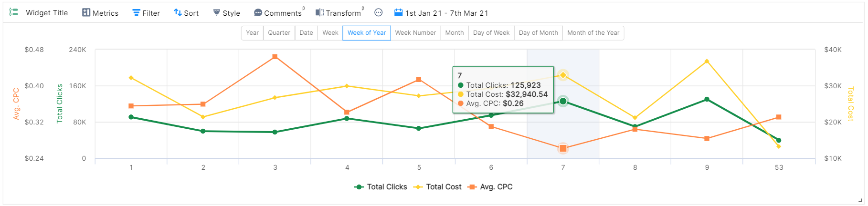This screenshot has height=206, width=868.
Task: Toggle Avg. CPC series in legend
Action: (x=490, y=187)
